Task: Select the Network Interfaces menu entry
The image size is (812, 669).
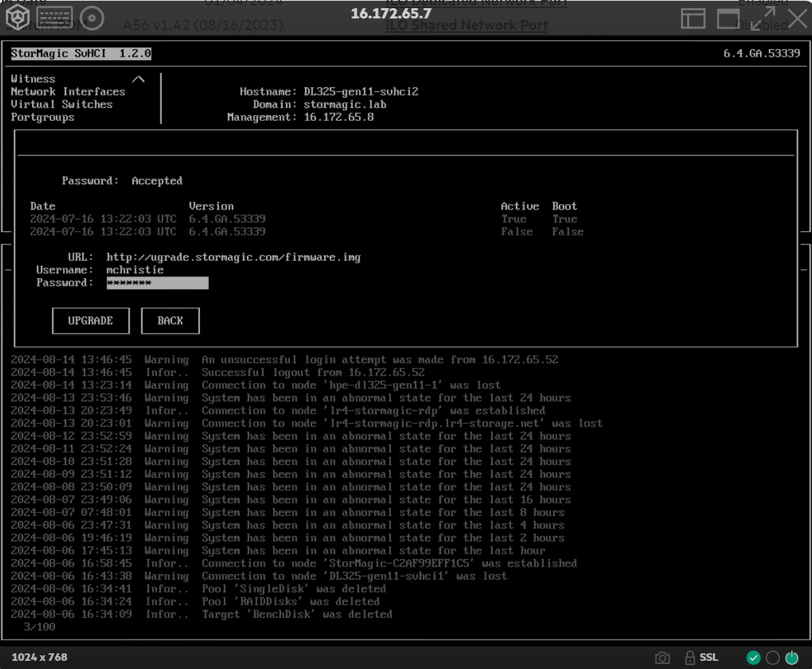Action: coord(68,91)
